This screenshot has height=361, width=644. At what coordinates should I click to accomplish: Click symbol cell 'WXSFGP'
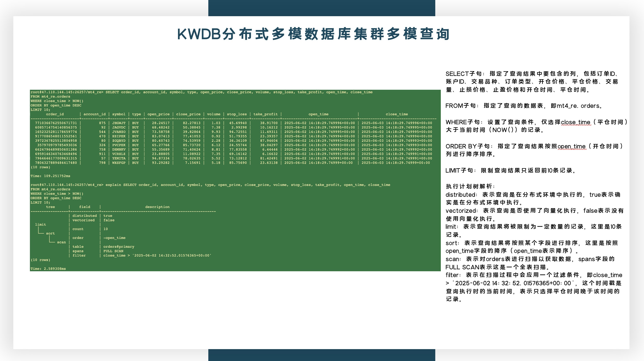(119, 163)
